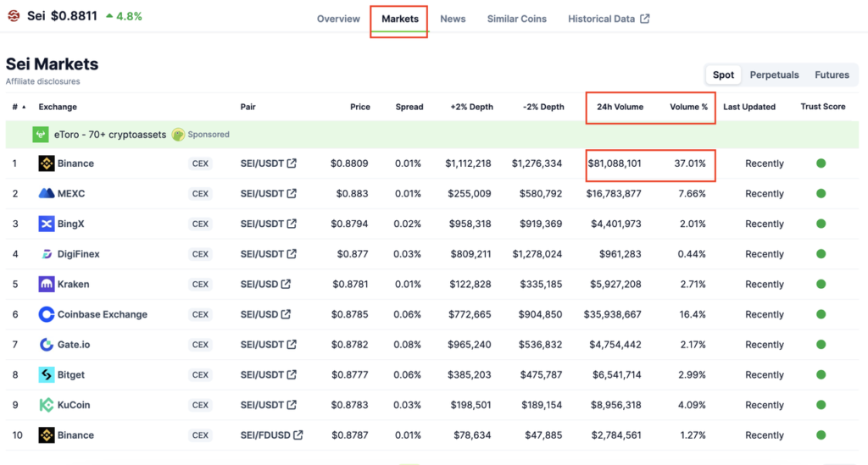868x465 pixels.
Task: Sort by the Pair column header
Action: pyautogui.click(x=248, y=107)
